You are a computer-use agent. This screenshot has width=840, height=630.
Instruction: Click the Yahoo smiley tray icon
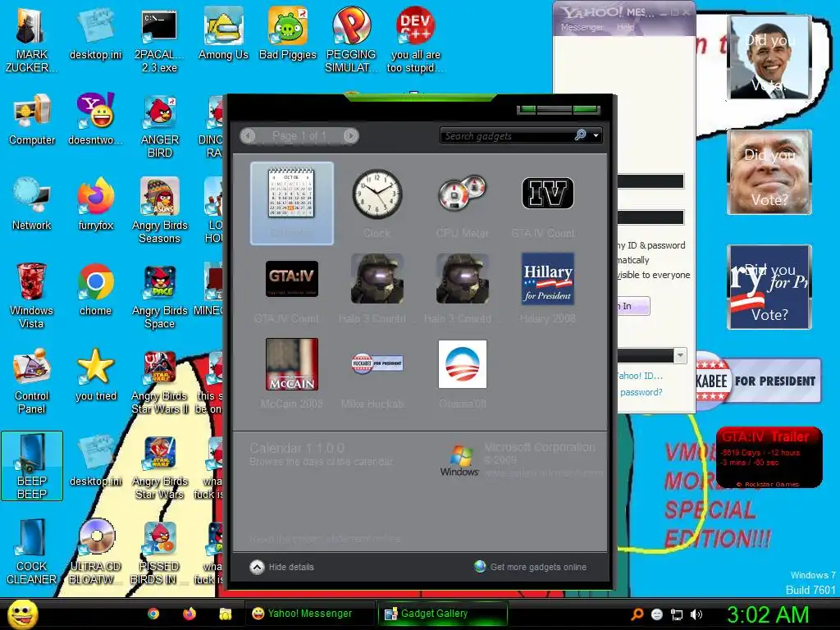(x=657, y=614)
